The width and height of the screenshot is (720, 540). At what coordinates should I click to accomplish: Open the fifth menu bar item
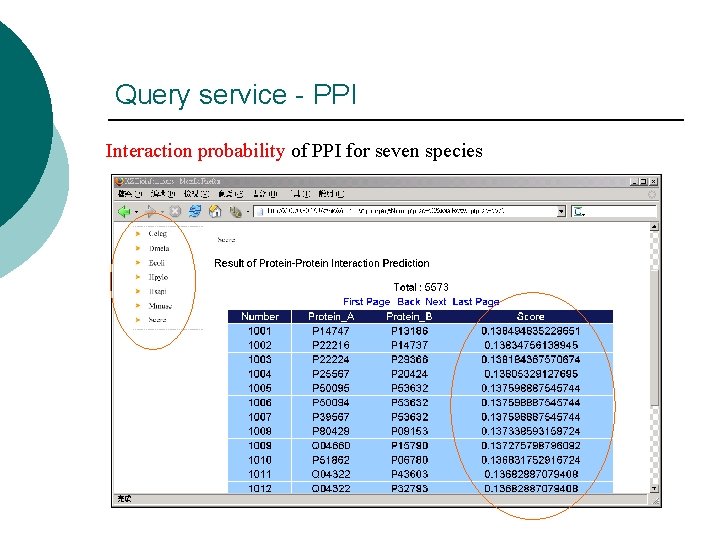pos(265,194)
